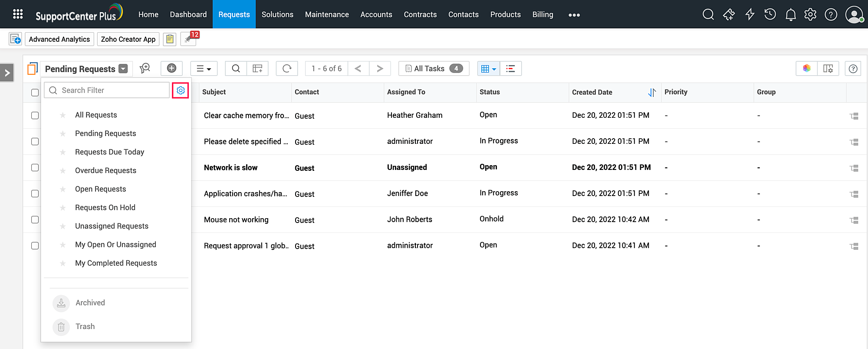Click the Advanced Analytics button
The width and height of the screenshot is (868, 349).
(59, 39)
